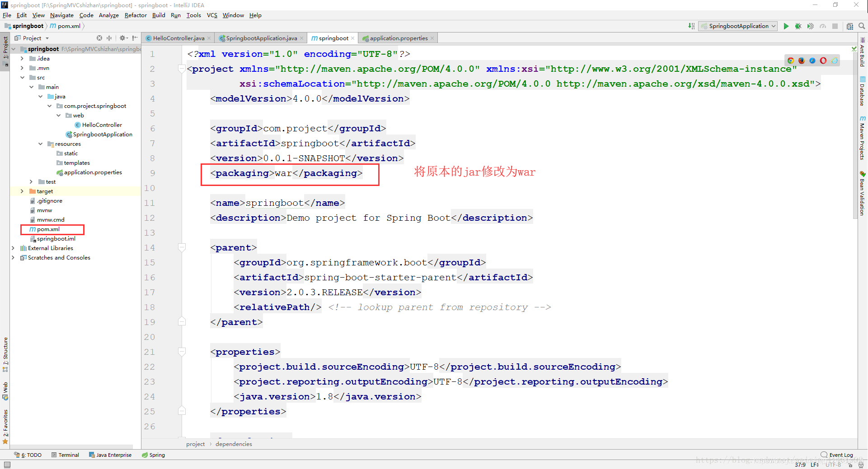Collapse com.project.springboot package
The height and width of the screenshot is (469, 868).
pyautogui.click(x=49, y=106)
